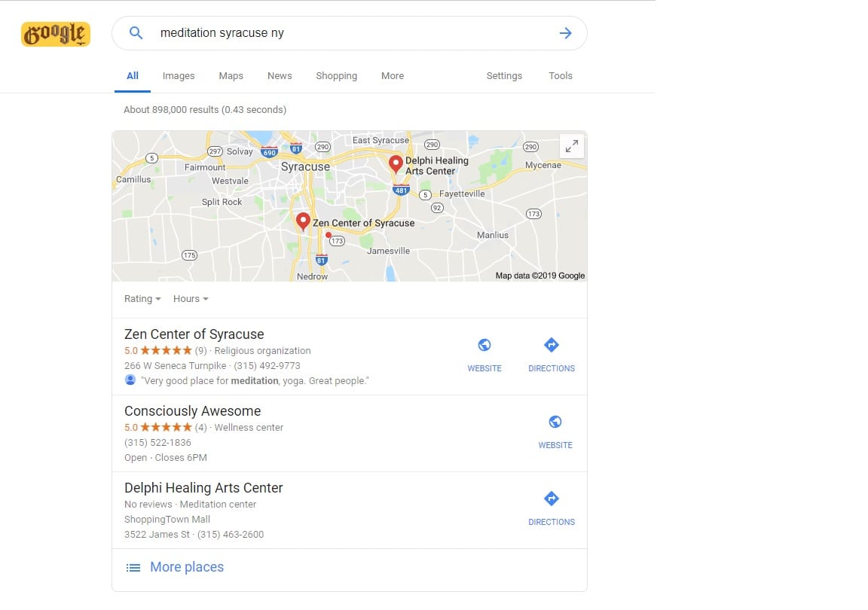
Task: Get directions to Delphi Healing Arts Center
Action: click(552, 499)
